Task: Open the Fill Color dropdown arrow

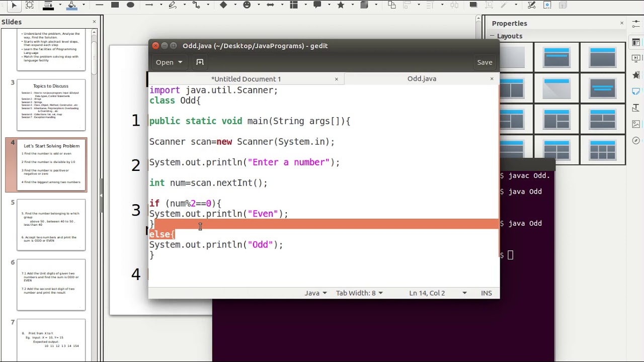Action: pos(84,5)
